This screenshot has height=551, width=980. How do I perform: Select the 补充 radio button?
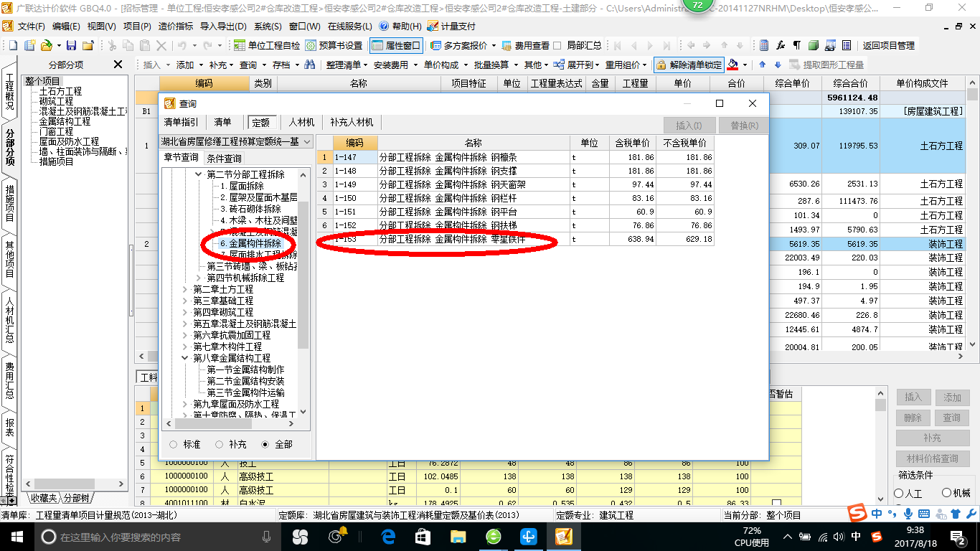pos(220,445)
